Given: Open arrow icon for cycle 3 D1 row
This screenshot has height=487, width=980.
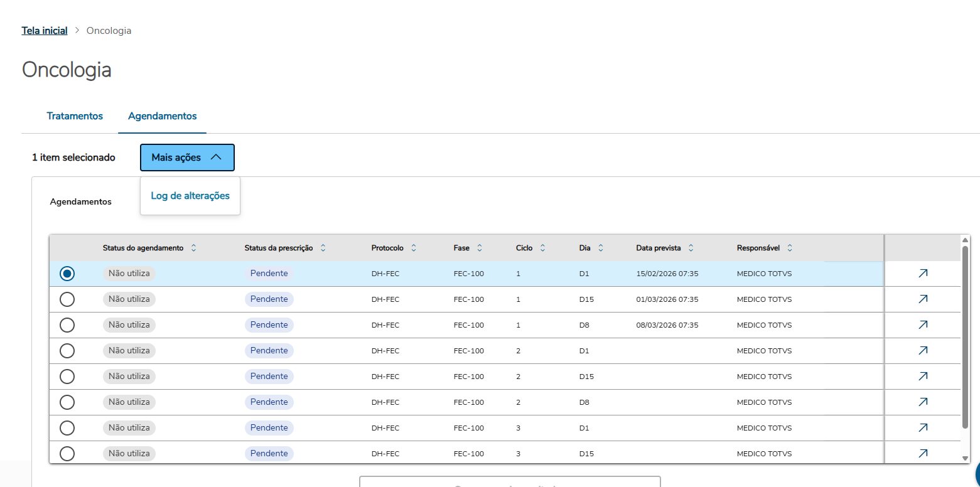Looking at the screenshot, I should pos(922,428).
